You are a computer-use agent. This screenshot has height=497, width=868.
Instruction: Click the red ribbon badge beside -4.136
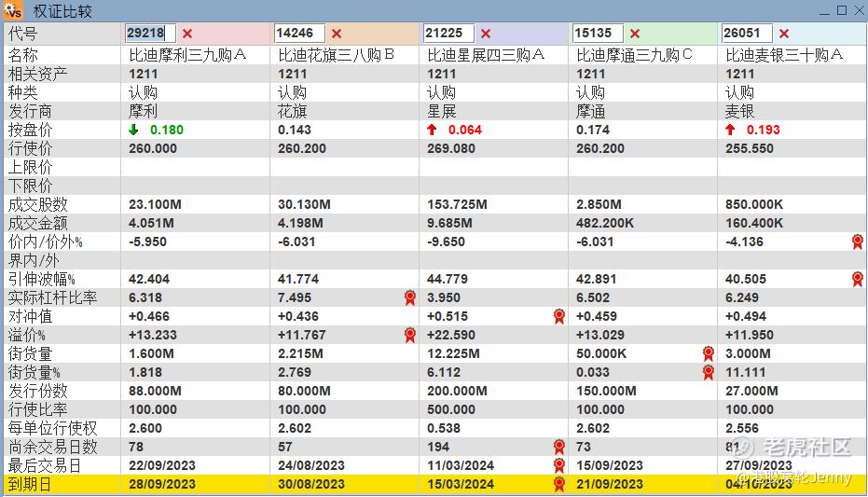[858, 242]
